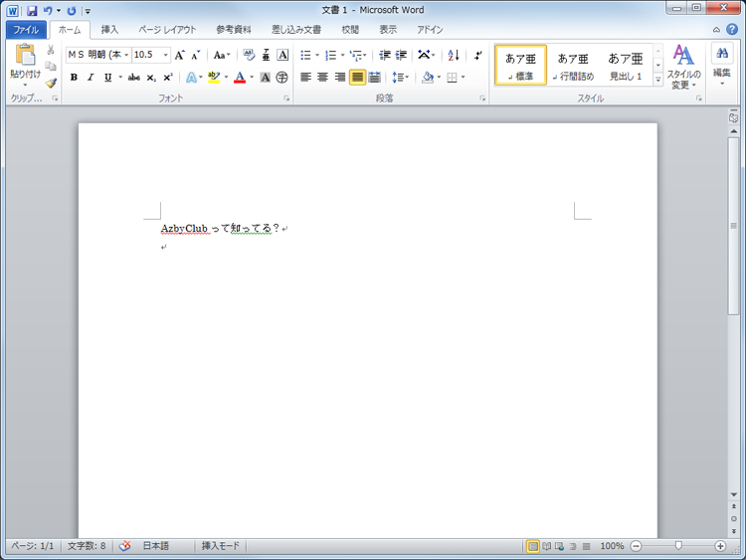Click the Cut scissors icon
This screenshot has height=560, width=746.
pyautogui.click(x=51, y=50)
